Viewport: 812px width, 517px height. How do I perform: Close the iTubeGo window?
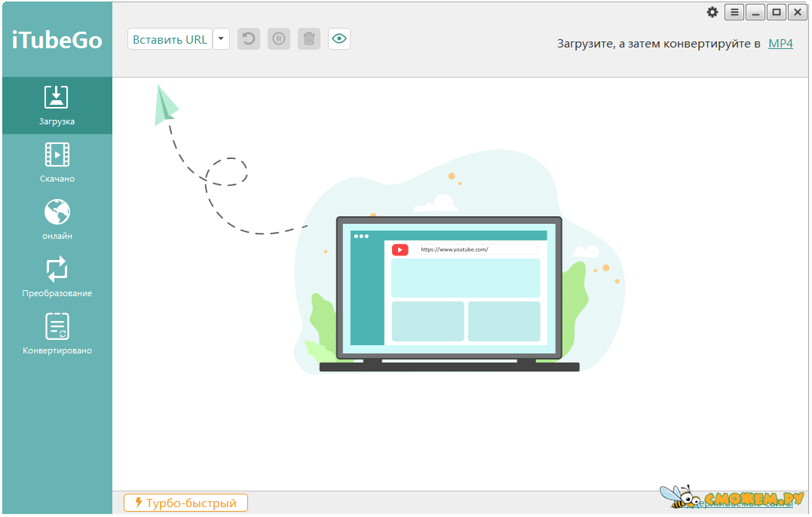coord(798,12)
